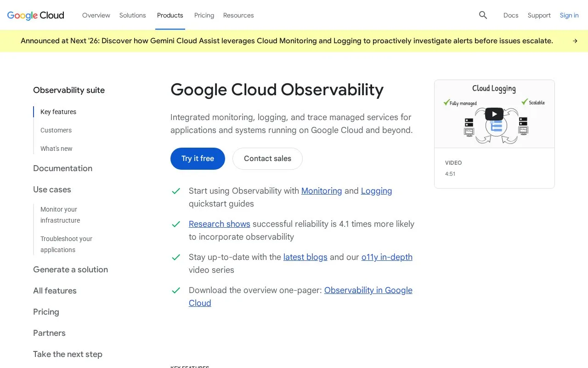This screenshot has height=368, width=588.
Task: Go to Pricing in sidebar
Action: point(46,312)
